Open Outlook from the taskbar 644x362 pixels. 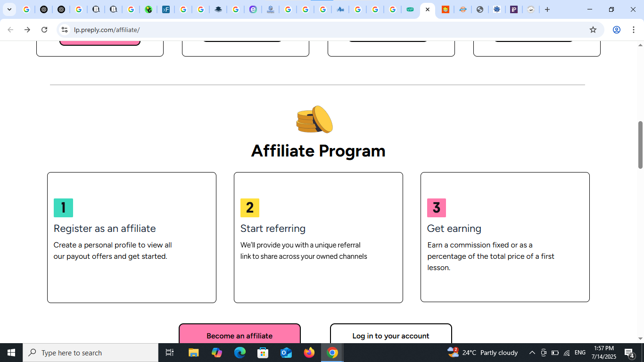[286, 353]
